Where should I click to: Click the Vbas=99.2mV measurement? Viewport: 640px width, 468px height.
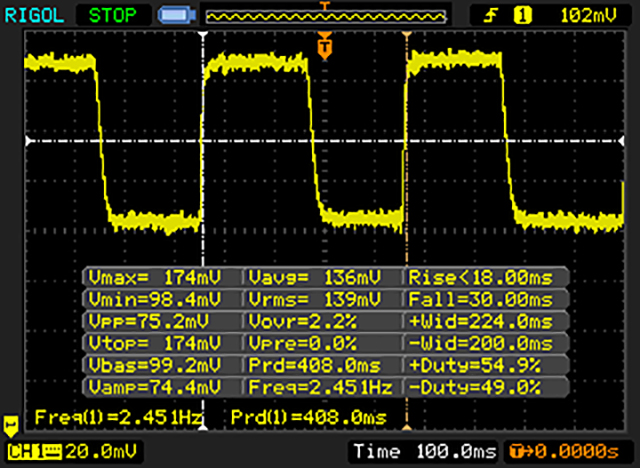[155, 365]
